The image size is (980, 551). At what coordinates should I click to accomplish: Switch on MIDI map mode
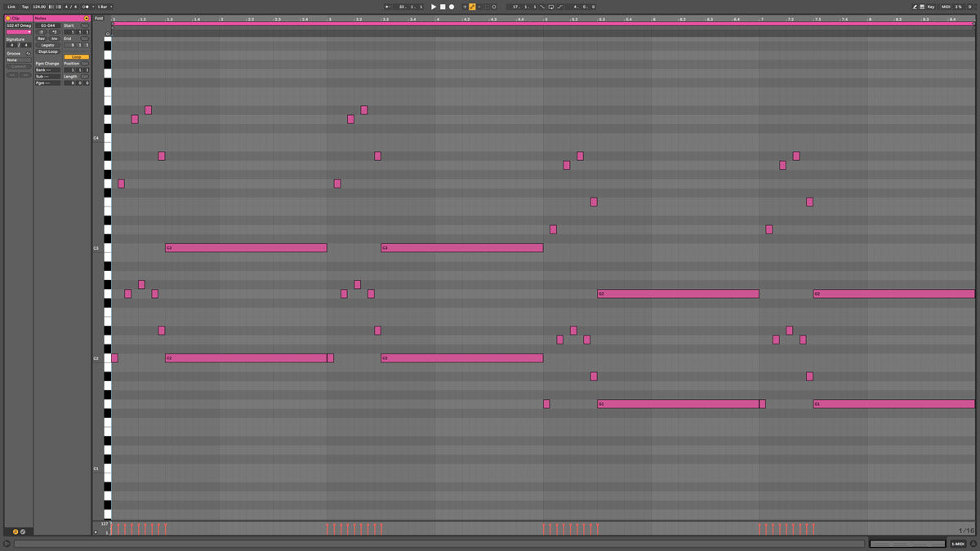point(947,7)
